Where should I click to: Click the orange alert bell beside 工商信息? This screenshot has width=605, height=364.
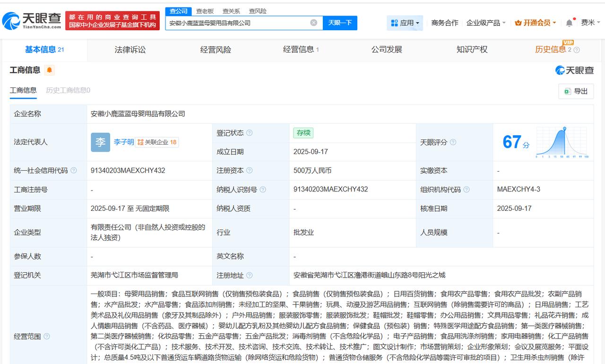tap(50, 70)
